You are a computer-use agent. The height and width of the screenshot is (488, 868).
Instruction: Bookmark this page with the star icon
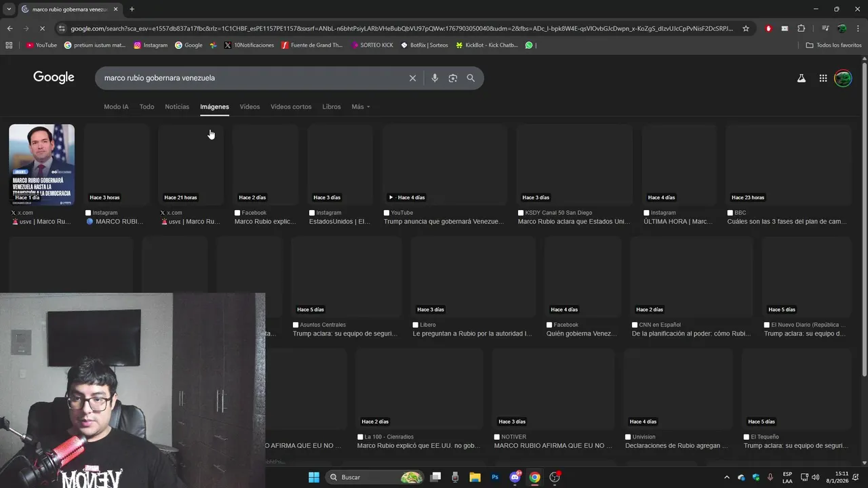pos(746,28)
